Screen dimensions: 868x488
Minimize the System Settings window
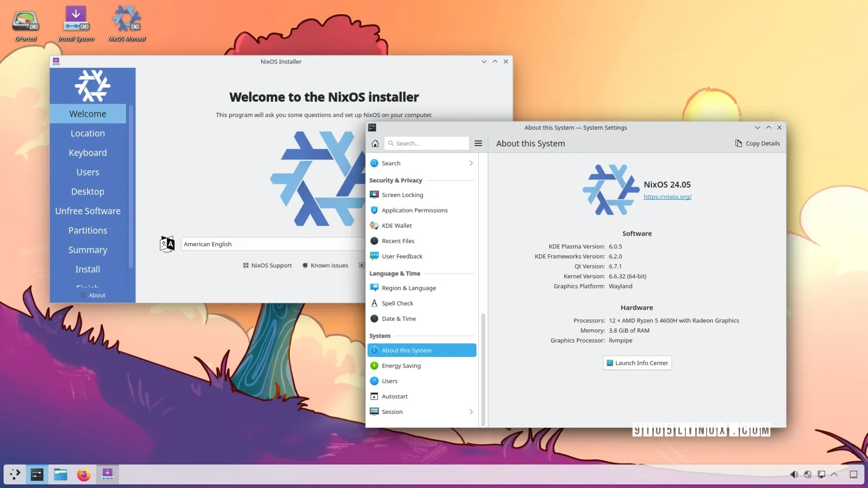click(x=757, y=127)
